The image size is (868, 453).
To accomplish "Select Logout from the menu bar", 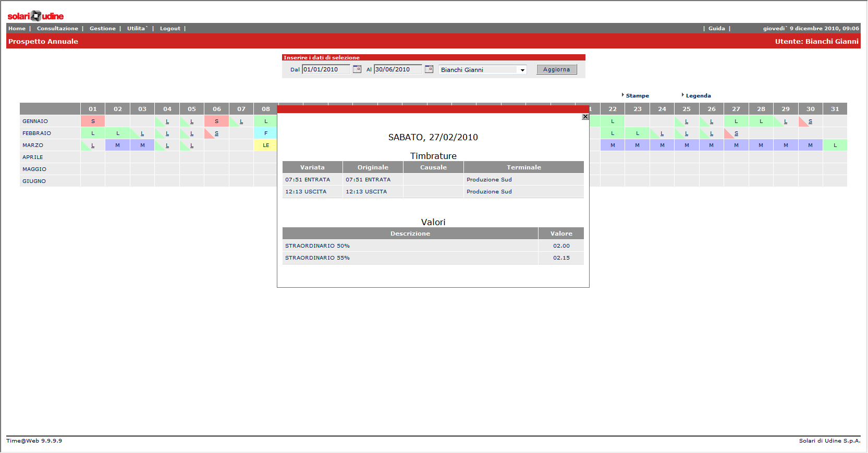I will 170,29.
